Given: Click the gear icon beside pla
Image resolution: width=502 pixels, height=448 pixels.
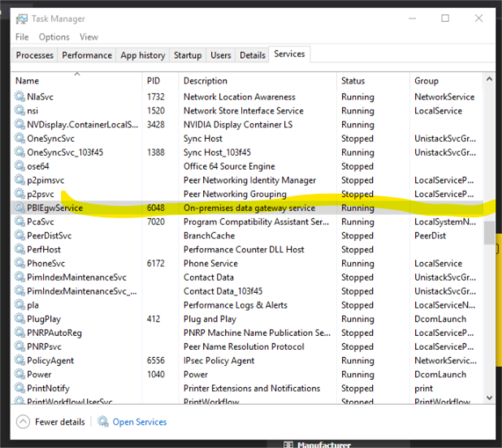Looking at the screenshot, I should (x=19, y=304).
